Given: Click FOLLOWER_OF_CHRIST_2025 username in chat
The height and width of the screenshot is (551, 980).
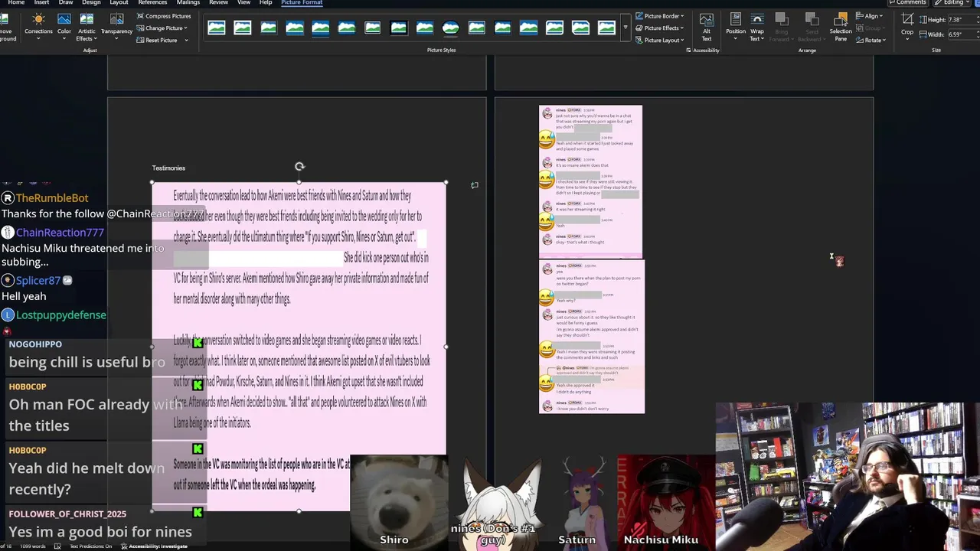Looking at the screenshot, I should pos(67,514).
